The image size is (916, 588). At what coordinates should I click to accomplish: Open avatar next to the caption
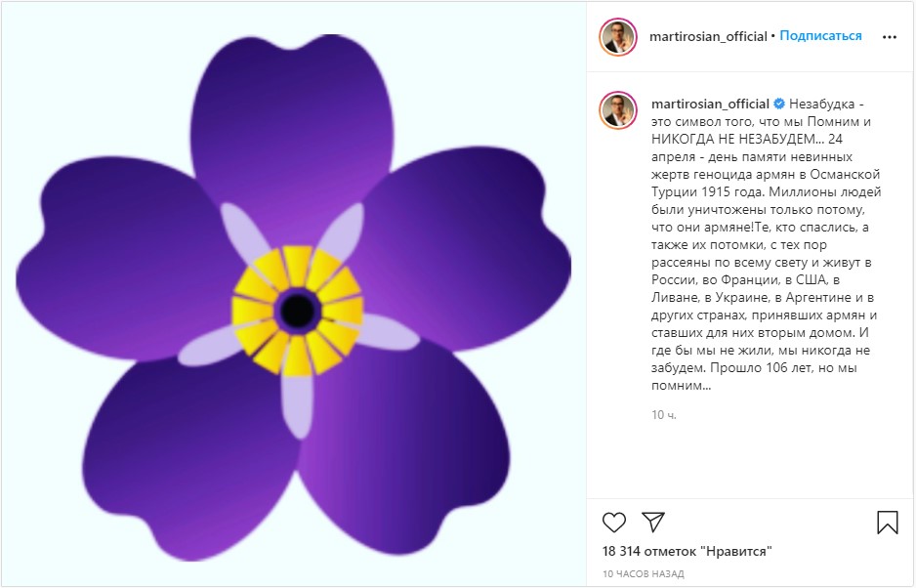(617, 110)
